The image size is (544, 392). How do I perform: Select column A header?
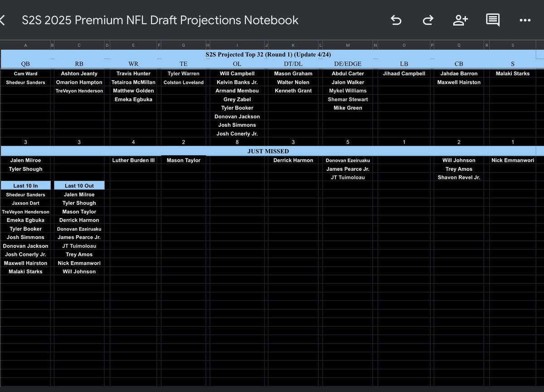coord(25,45)
